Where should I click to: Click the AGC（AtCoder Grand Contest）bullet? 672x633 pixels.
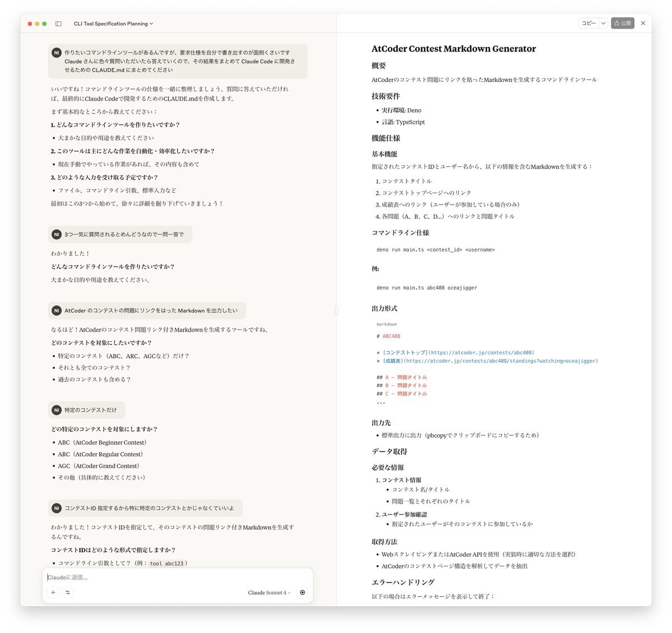tap(99, 466)
